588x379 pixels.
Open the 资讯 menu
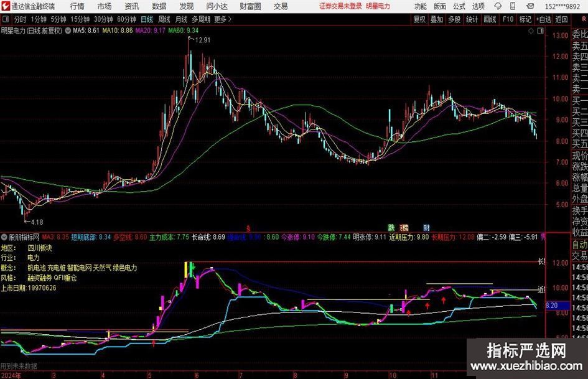[x=132, y=6]
